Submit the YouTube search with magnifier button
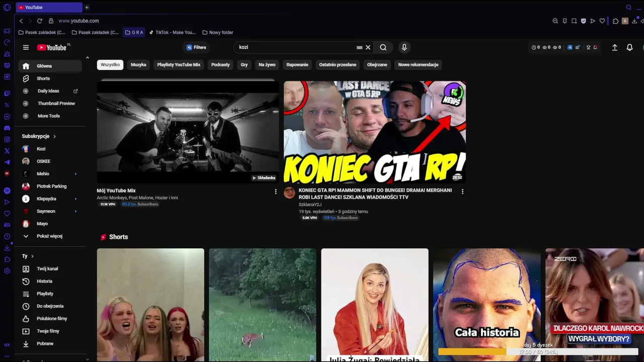Image resolution: width=644 pixels, height=362 pixels. (383, 47)
